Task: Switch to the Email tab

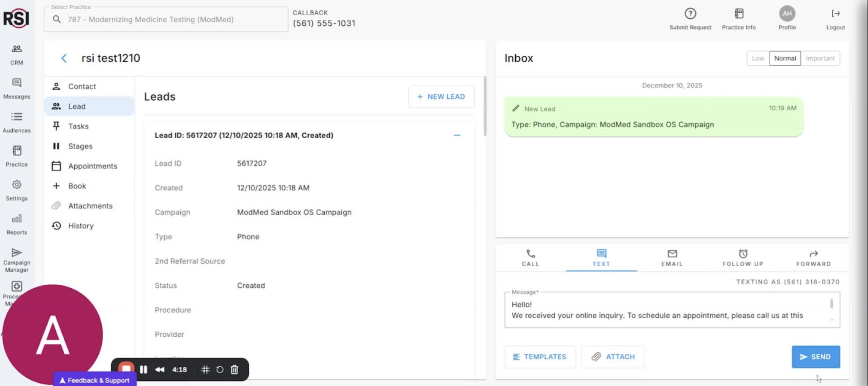Action: [x=672, y=257]
